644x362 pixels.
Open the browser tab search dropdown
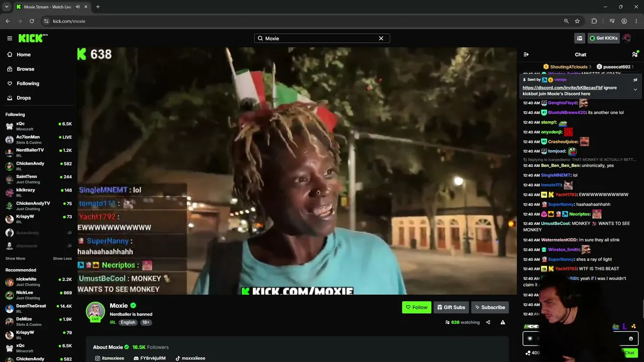(7, 7)
